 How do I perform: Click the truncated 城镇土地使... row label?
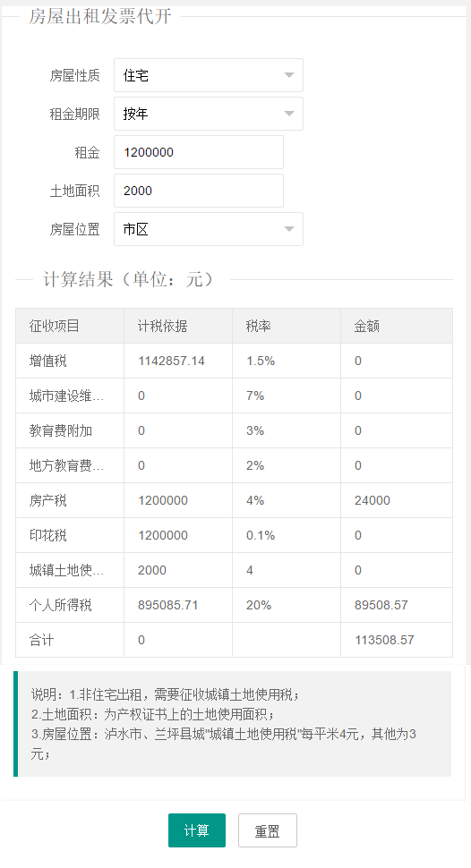[x=66, y=570]
